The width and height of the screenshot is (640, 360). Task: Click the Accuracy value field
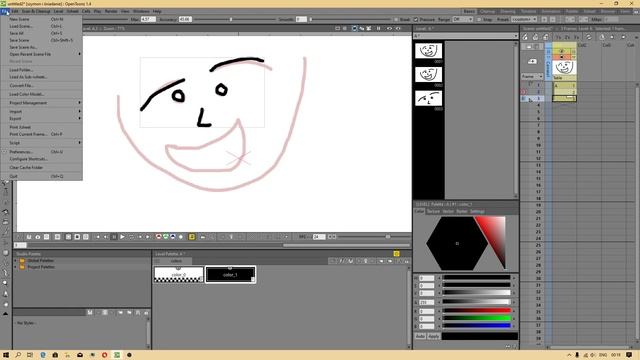tap(185, 20)
